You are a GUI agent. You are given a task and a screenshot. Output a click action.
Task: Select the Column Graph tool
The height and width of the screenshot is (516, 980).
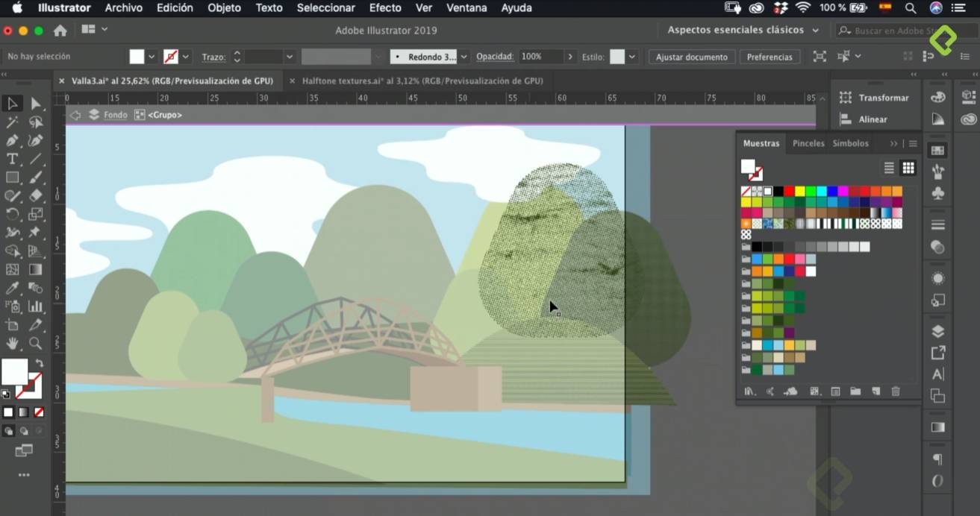click(35, 306)
